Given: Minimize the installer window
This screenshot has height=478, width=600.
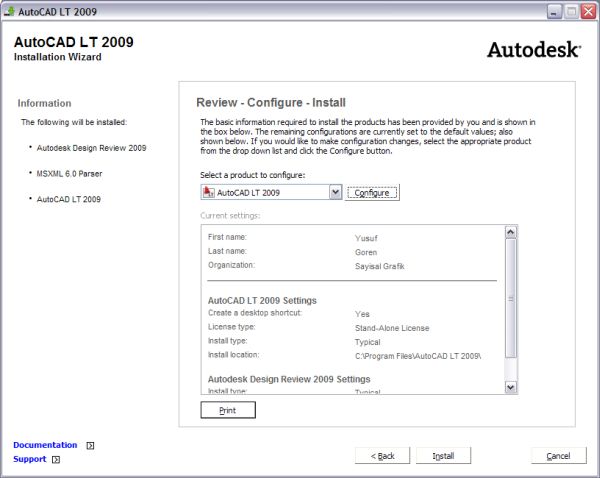Looking at the screenshot, I should pos(554,11).
